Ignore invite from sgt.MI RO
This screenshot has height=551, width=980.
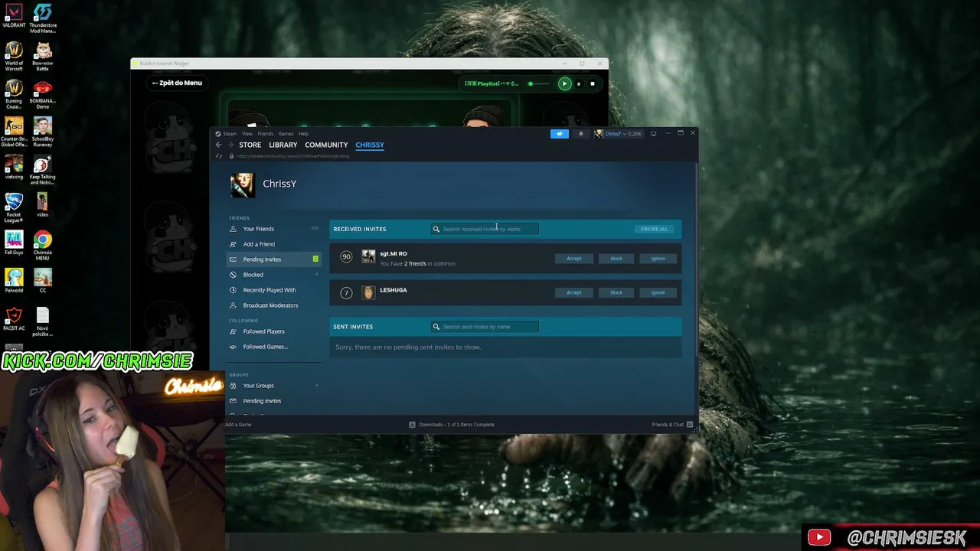[x=658, y=259]
